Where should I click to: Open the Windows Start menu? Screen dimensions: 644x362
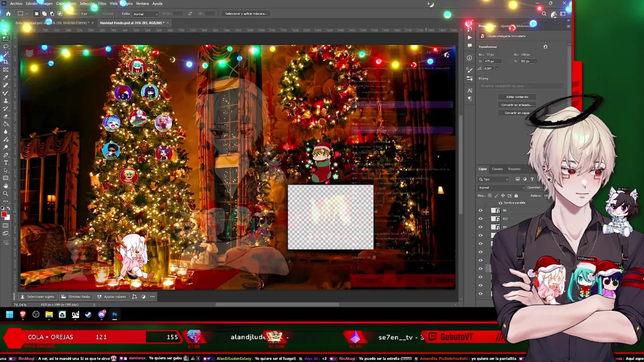(x=9, y=315)
